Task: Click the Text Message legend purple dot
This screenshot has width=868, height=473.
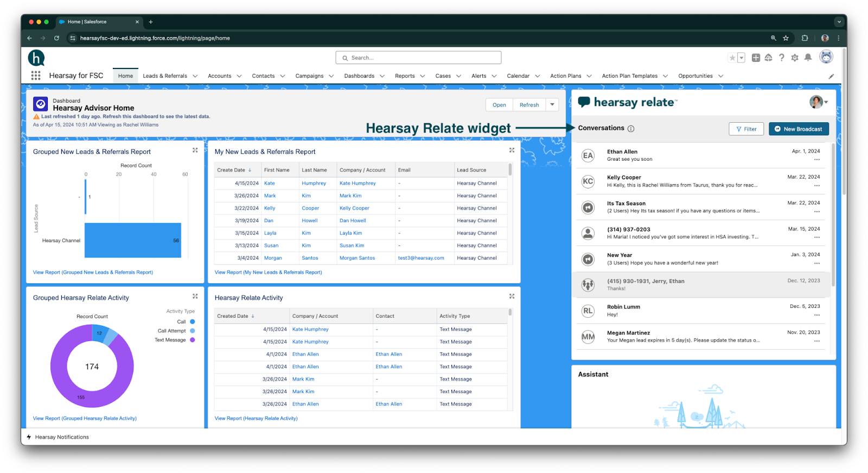Action: [193, 340]
